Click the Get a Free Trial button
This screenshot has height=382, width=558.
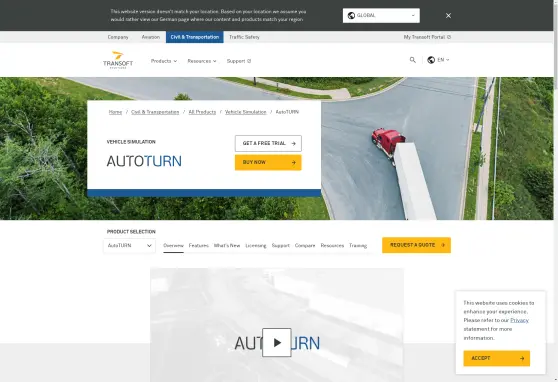(268, 143)
